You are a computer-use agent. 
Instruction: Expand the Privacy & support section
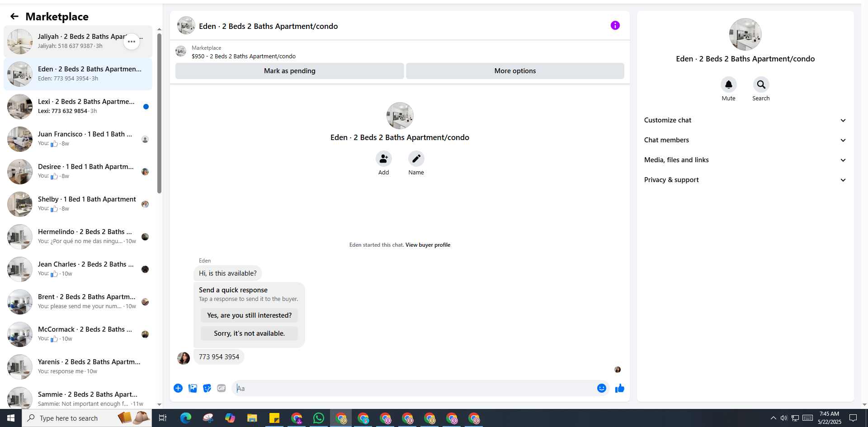pos(745,180)
